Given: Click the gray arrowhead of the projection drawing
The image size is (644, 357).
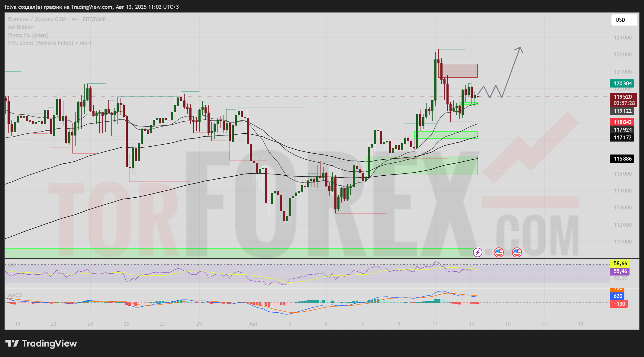Looking at the screenshot, I should click(520, 48).
